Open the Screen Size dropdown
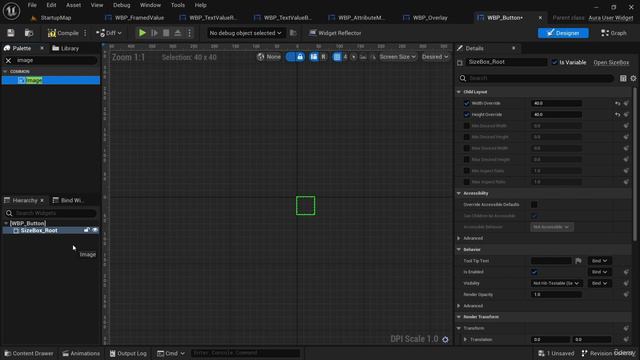640x360 pixels. pos(398,57)
